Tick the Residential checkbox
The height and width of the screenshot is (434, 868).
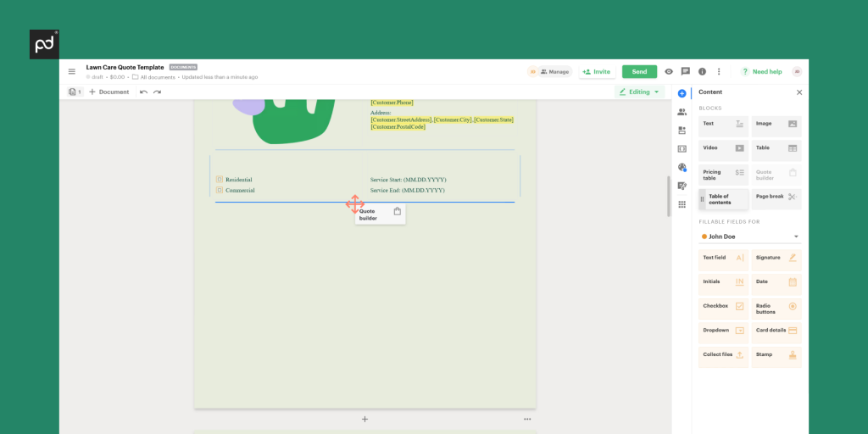[220, 180]
